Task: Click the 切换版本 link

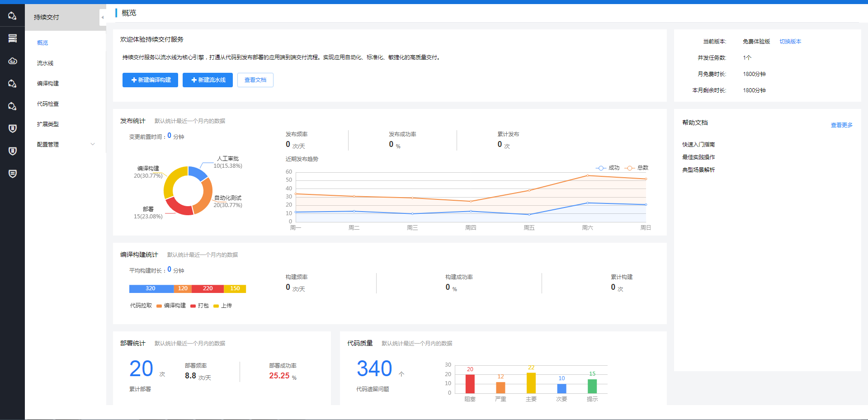Action: (x=790, y=42)
